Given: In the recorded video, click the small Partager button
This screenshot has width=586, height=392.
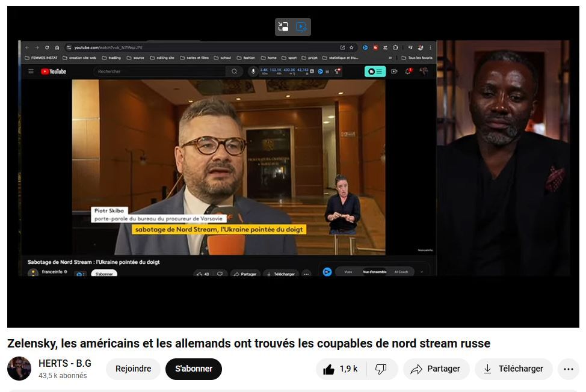Looking at the screenshot, I should pyautogui.click(x=245, y=274).
